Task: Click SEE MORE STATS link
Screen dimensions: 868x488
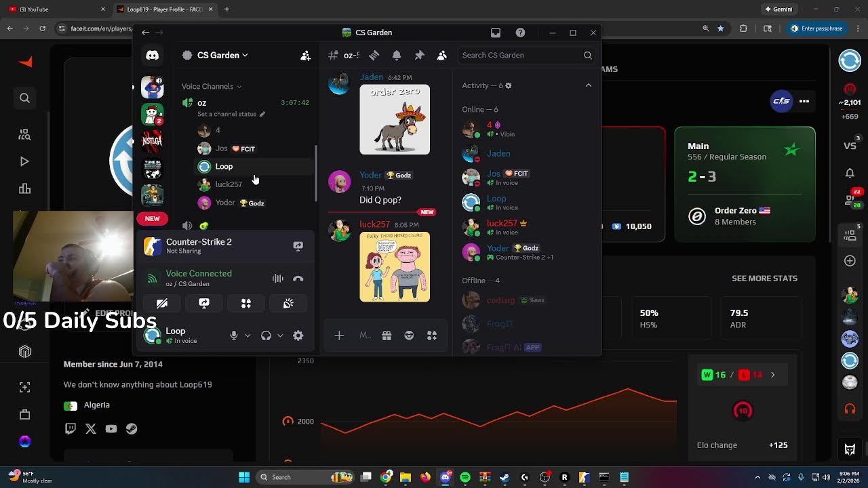Action: pos(764,279)
